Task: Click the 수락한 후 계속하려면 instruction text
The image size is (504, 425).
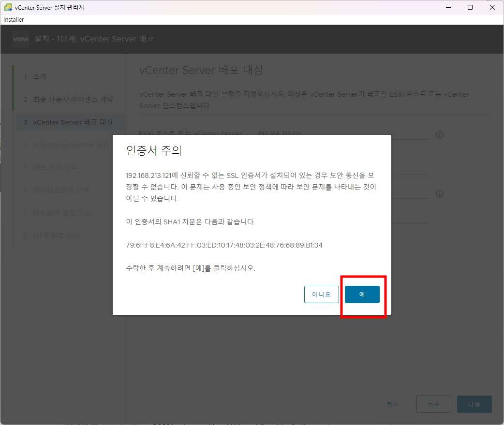Action: [x=191, y=268]
